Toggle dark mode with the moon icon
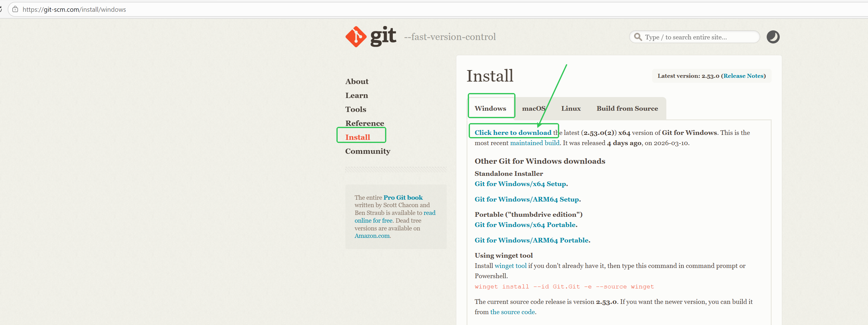The width and height of the screenshot is (868, 325). point(773,37)
